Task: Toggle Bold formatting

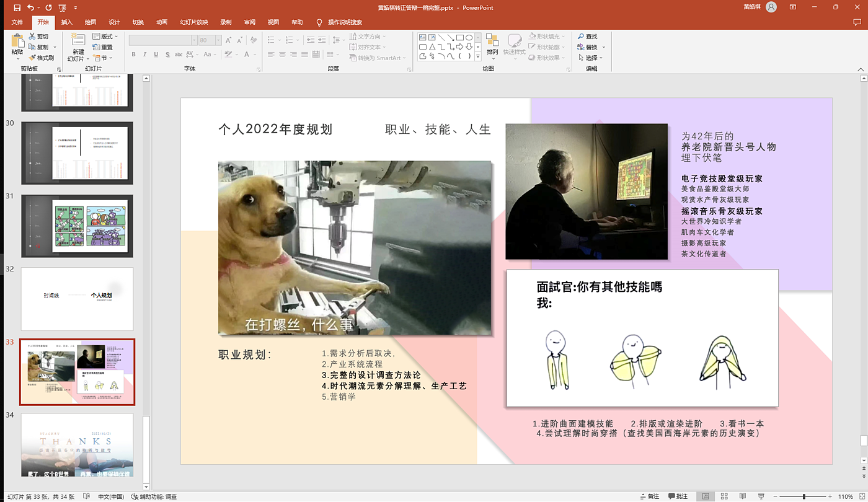Action: tap(134, 55)
